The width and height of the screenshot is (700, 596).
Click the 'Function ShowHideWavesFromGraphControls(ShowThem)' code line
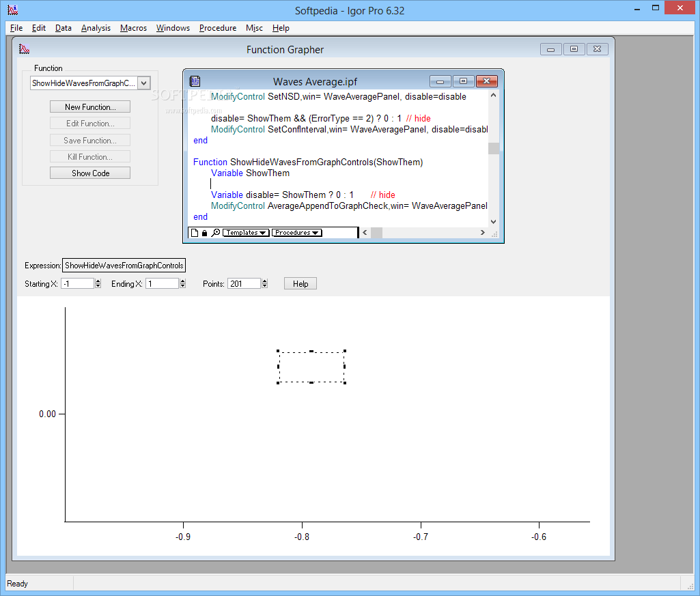[307, 162]
